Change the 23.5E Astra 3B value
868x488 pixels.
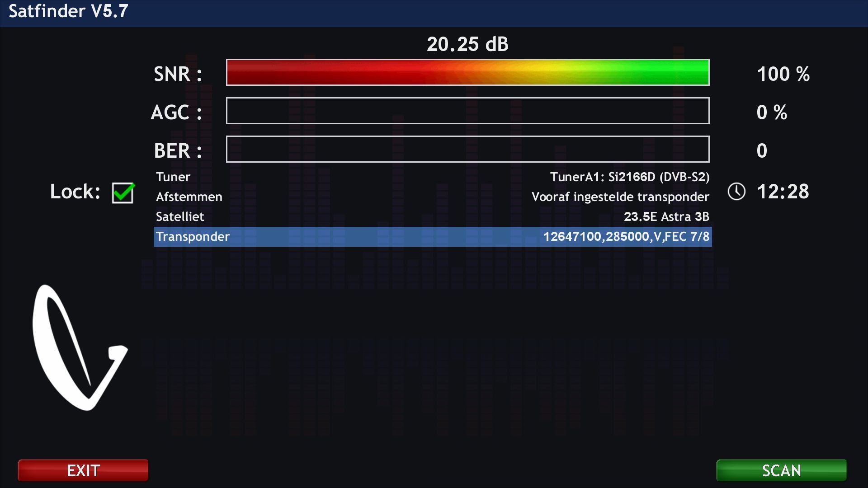(x=666, y=217)
